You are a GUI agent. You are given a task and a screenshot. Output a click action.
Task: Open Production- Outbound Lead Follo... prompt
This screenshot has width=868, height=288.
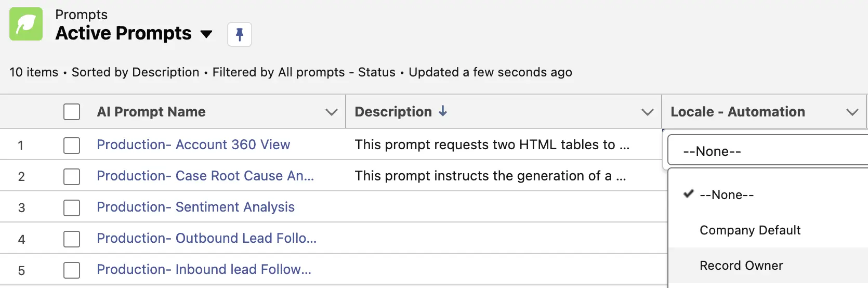pyautogui.click(x=206, y=238)
